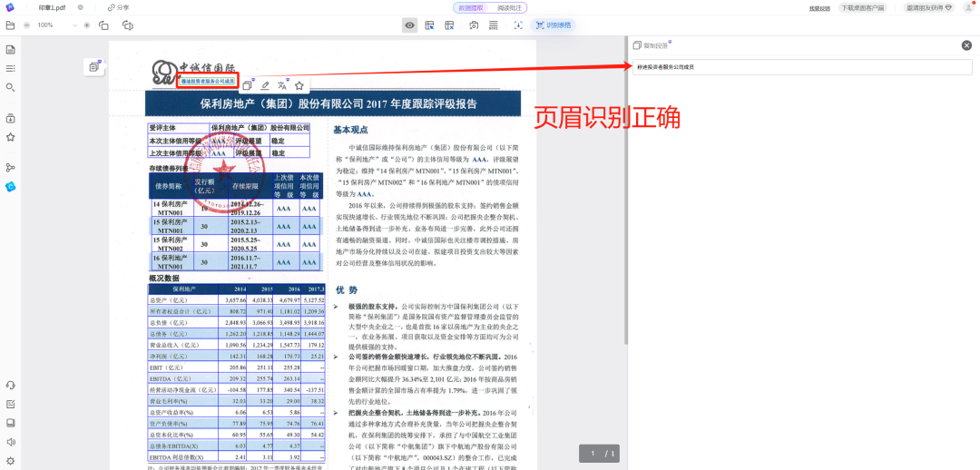Open the user avatar profile menu
Screen dimensions: 980x470
coord(968,7)
